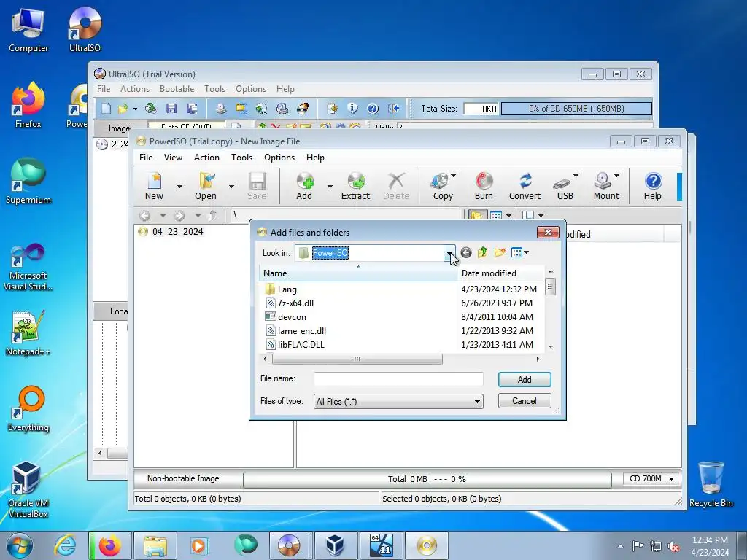Click the save disk icon in UltraISO toolbar

(x=171, y=109)
